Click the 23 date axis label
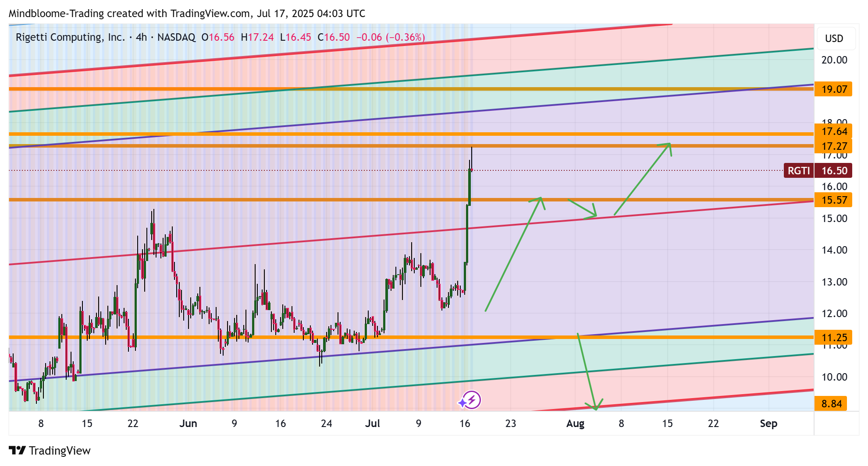The image size is (868, 466). coord(511,424)
